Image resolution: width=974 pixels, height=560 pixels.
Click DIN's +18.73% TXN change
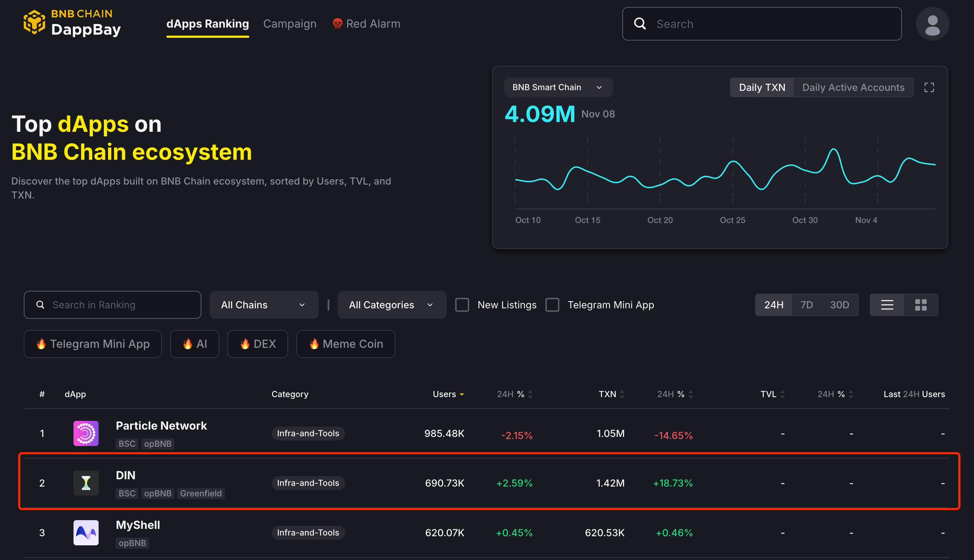click(673, 483)
